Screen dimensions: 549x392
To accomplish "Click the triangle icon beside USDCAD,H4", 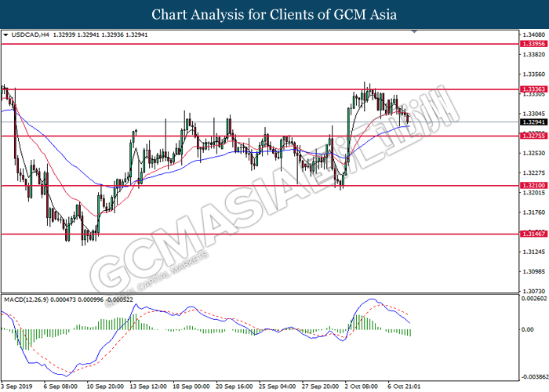I will [5, 35].
